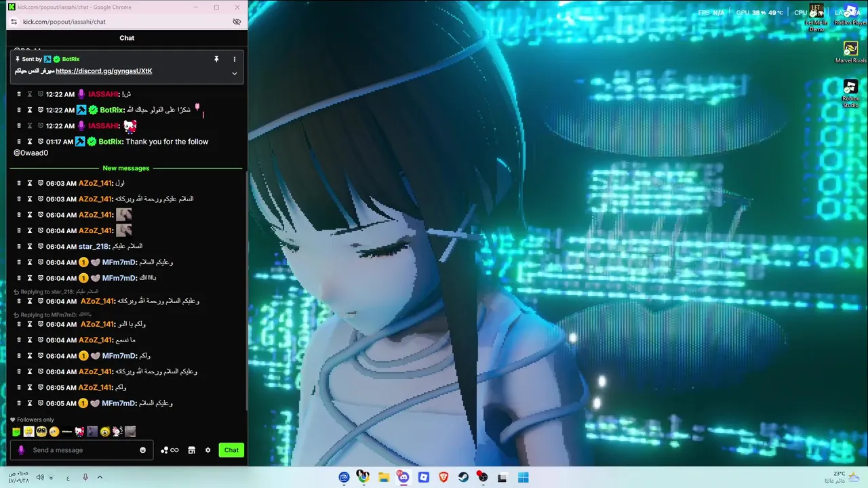
Task: Toggle volume speaker icon in system tray
Action: (x=40, y=477)
